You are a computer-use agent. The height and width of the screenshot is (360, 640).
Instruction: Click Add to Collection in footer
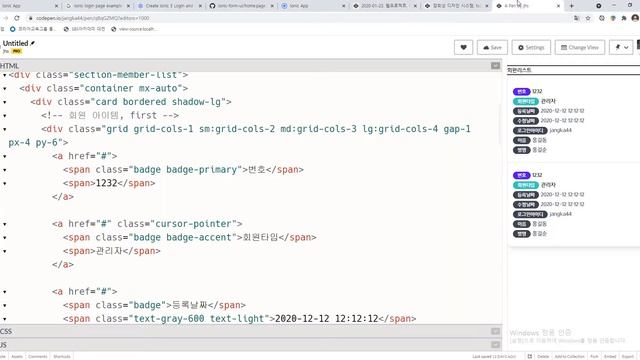[569, 356]
